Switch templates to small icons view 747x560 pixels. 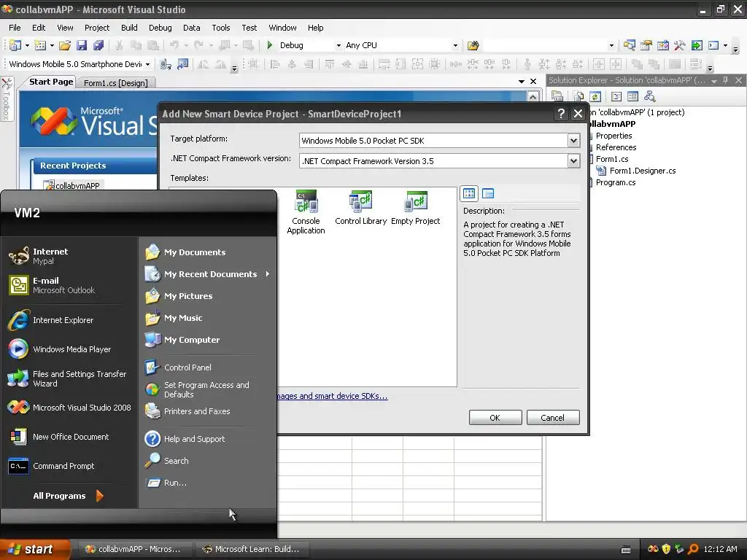tap(488, 193)
